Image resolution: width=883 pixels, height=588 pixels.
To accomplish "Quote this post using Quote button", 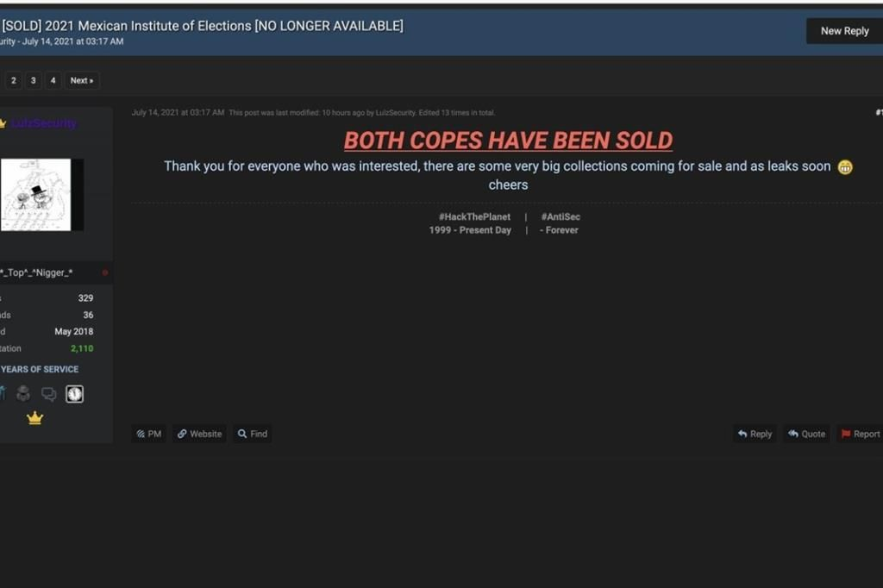I will click(806, 434).
